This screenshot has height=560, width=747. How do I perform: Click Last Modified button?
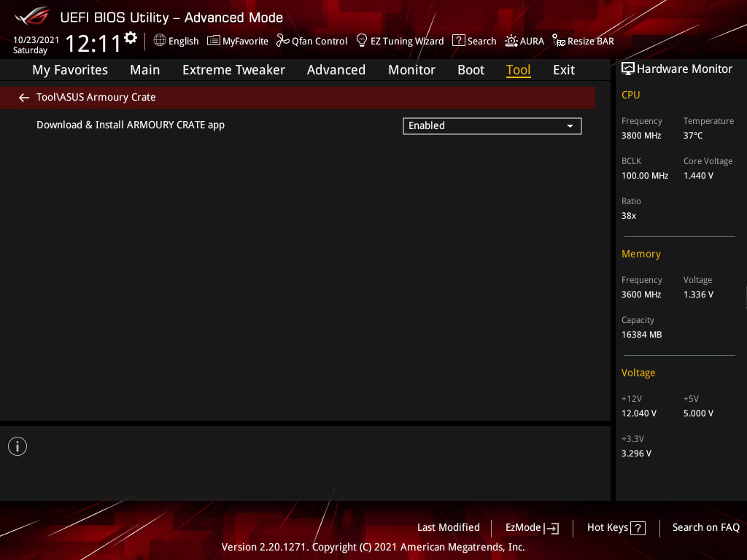(449, 528)
